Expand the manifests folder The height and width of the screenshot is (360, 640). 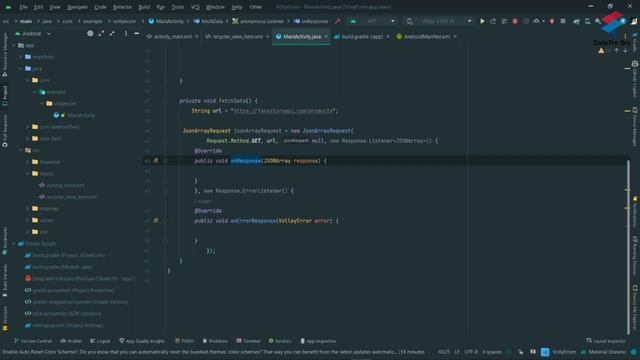click(x=21, y=57)
